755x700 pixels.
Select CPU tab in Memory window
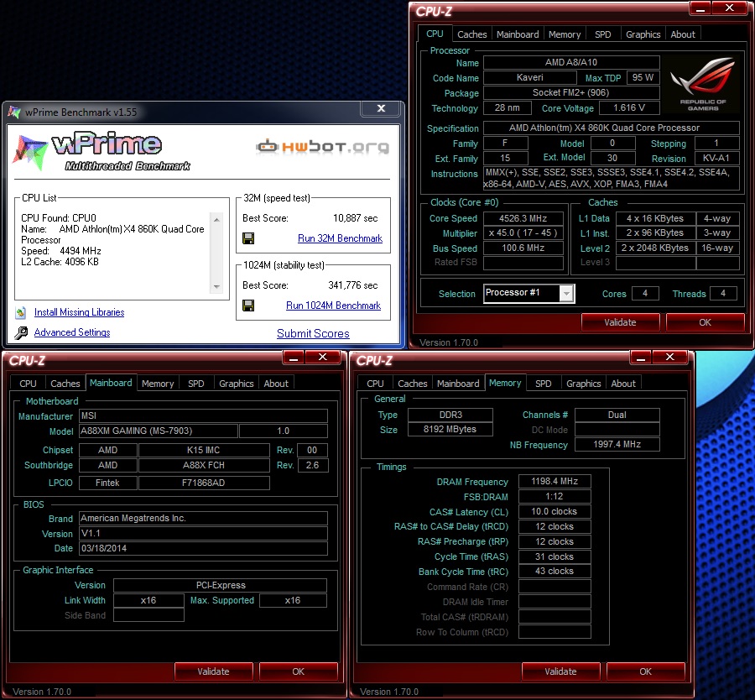point(375,384)
